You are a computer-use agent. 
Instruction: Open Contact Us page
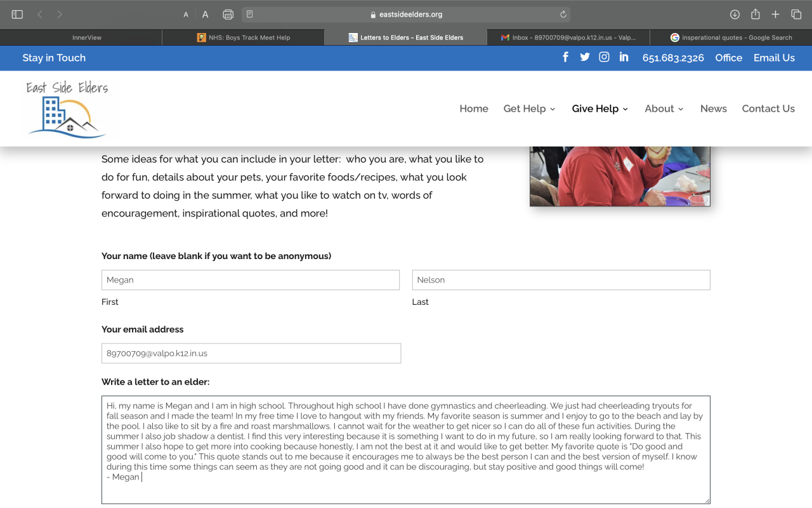tap(768, 109)
